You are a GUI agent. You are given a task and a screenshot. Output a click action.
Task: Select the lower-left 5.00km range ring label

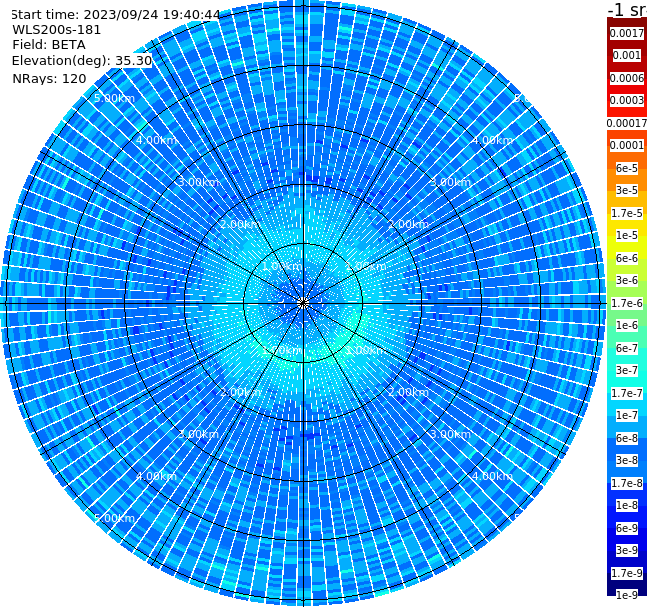coord(114,518)
